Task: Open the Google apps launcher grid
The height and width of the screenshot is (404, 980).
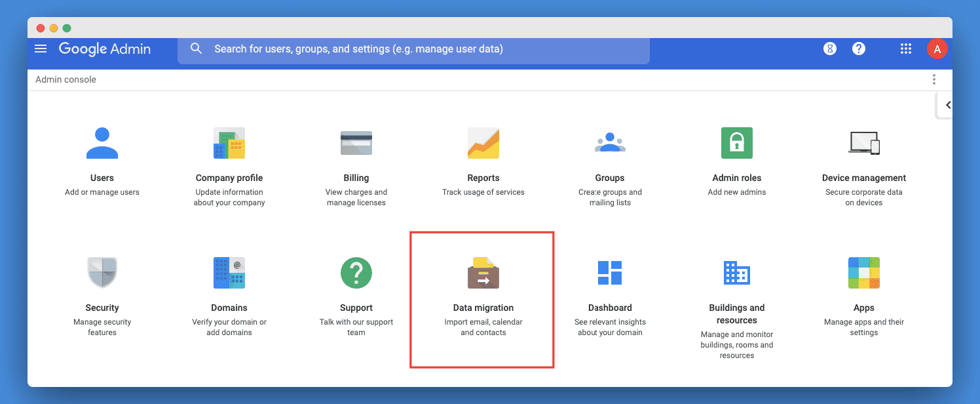Action: pyautogui.click(x=905, y=49)
